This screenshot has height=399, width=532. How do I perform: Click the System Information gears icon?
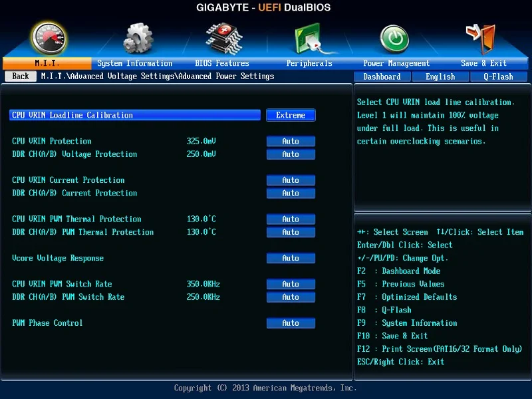[138, 39]
